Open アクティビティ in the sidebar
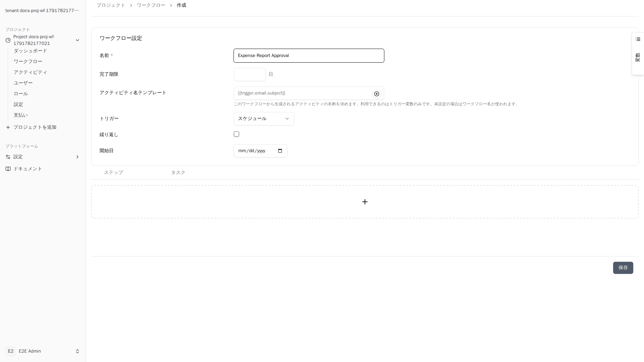The height and width of the screenshot is (362, 644). coord(31,72)
